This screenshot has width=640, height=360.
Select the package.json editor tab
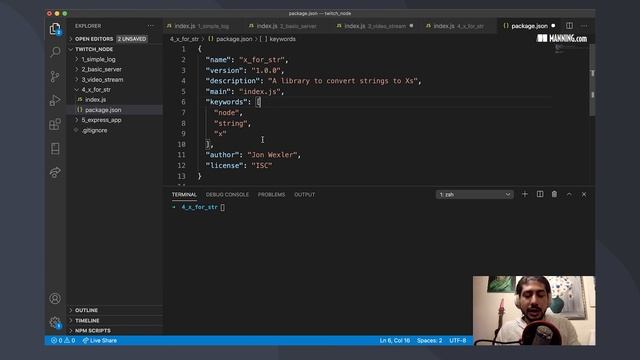click(x=529, y=26)
